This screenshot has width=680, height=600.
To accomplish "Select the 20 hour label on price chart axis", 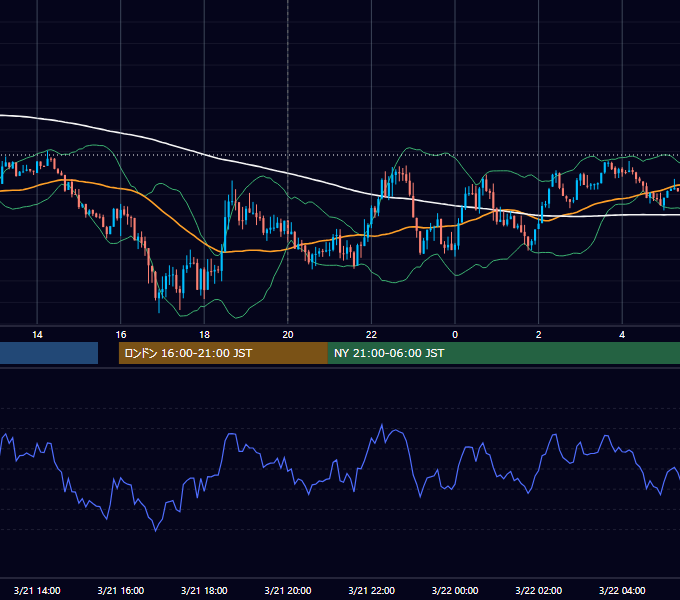I will point(288,335).
